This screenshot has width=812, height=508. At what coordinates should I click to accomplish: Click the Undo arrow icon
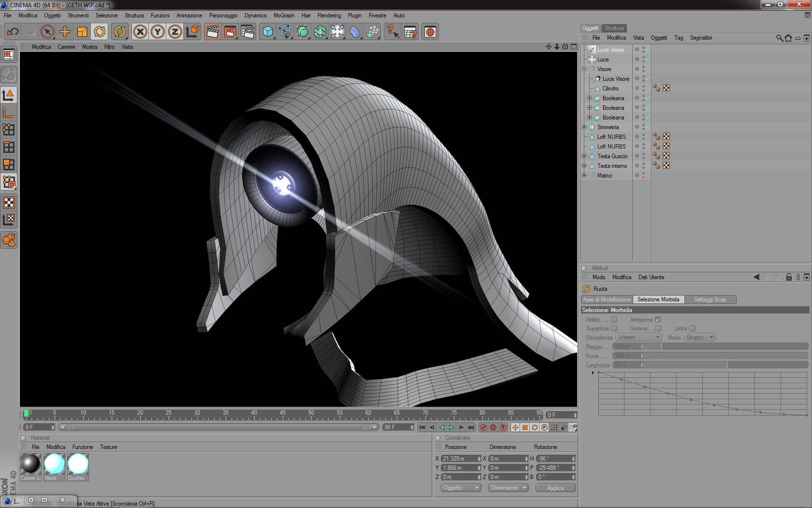[13, 32]
